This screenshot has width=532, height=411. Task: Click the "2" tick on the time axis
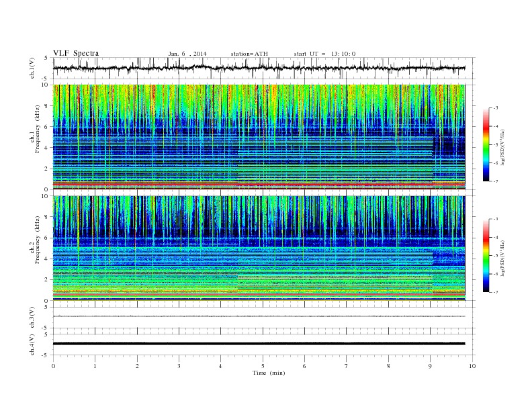137,366
